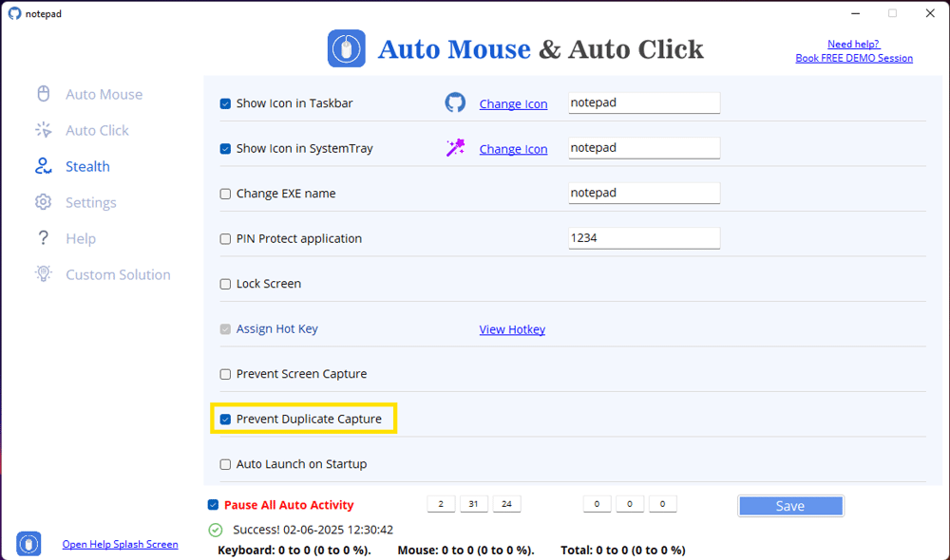Enable Prevent Screen Capture option
The image size is (950, 560).
(225, 374)
